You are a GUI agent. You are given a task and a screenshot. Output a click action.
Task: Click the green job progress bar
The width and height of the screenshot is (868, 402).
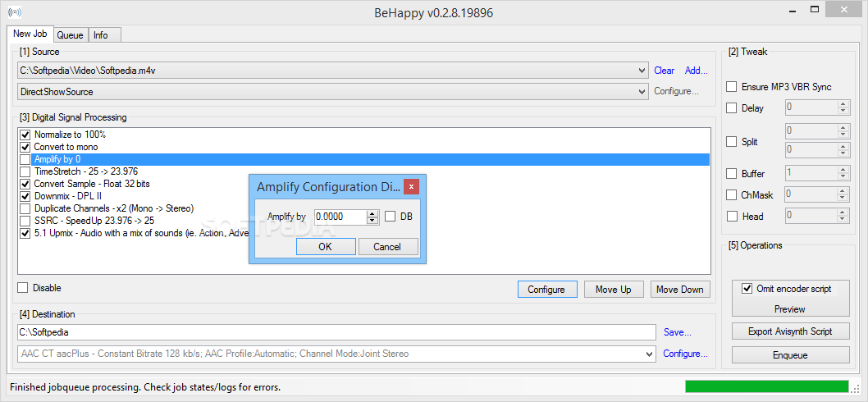(767, 386)
